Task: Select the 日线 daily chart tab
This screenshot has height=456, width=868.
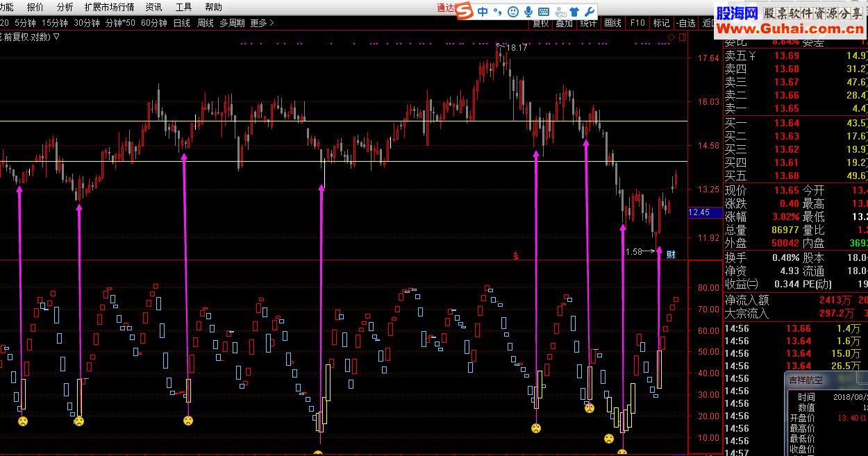Action: (182, 23)
